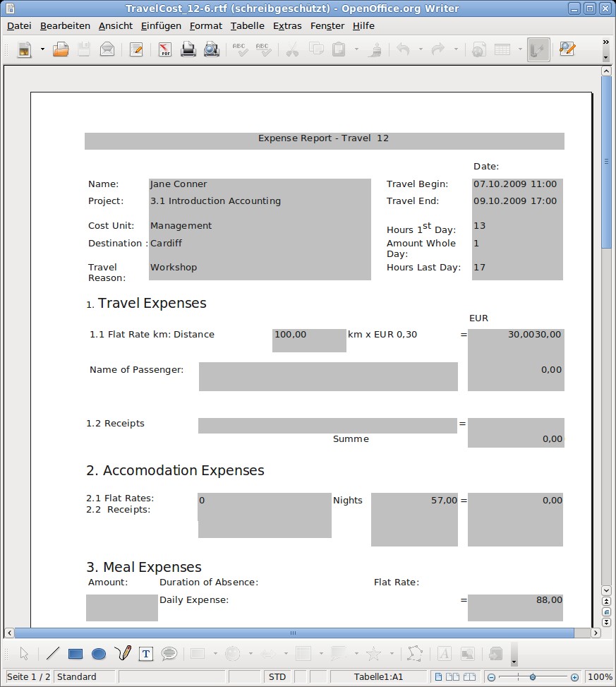Click the Edit File icon
This screenshot has width=616, height=687.
click(x=136, y=49)
